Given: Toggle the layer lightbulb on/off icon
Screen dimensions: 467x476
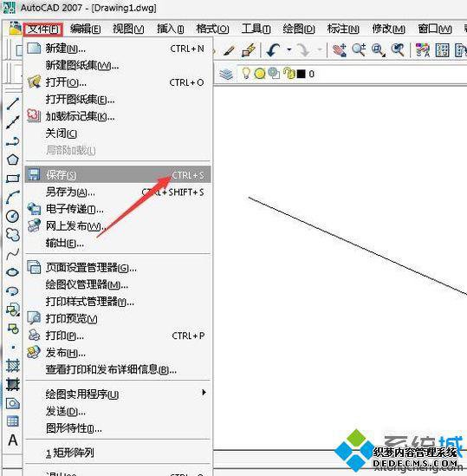Looking at the screenshot, I should point(246,73).
